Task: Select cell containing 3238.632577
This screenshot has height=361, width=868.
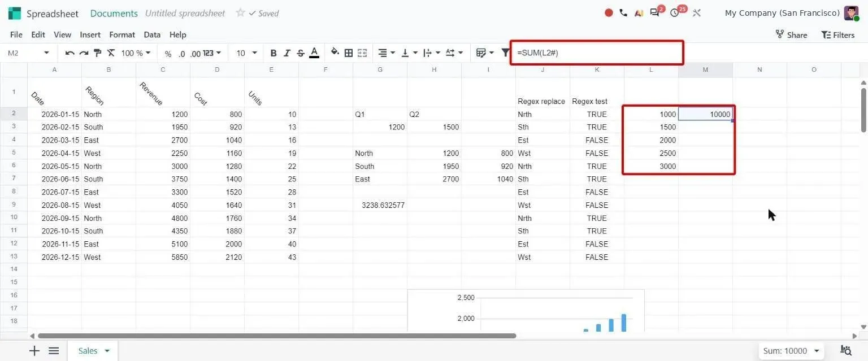Action: click(380, 205)
